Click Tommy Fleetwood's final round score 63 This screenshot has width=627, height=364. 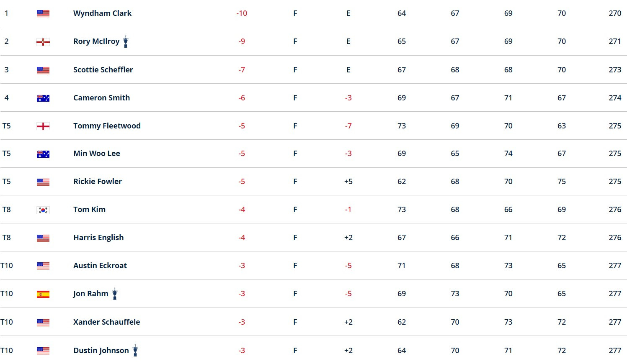(562, 126)
